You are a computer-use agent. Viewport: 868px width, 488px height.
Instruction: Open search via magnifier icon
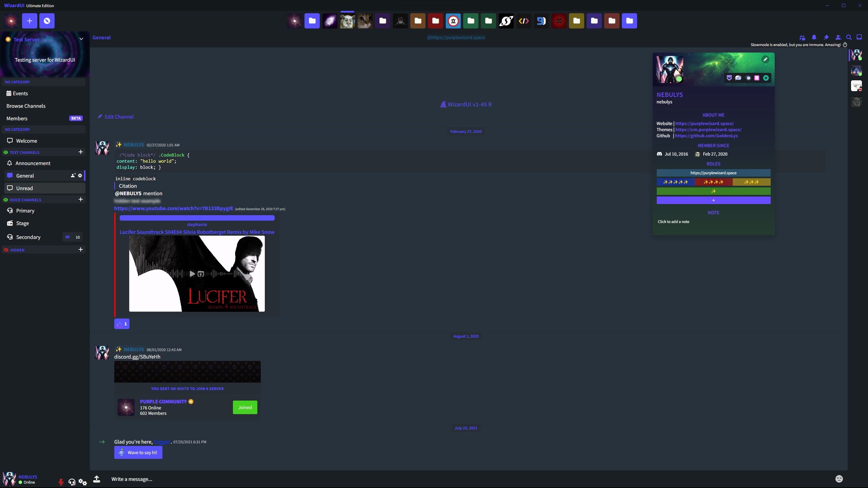point(849,37)
